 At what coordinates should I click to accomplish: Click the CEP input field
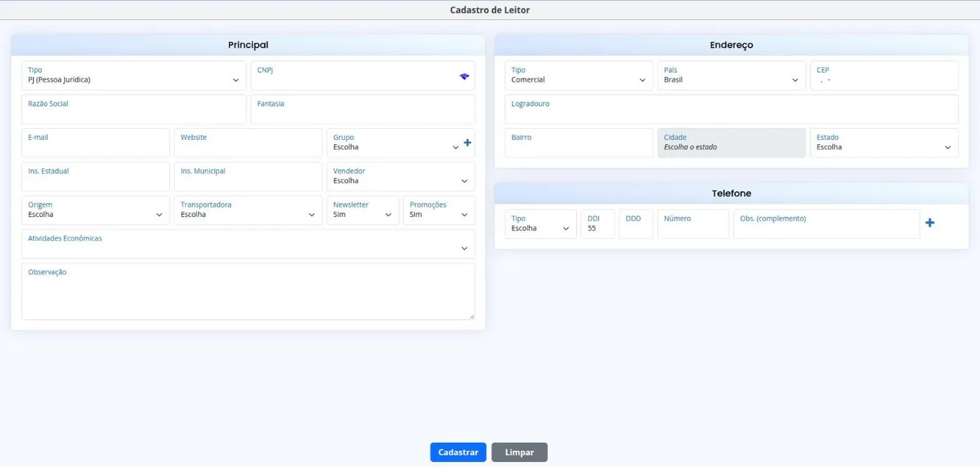point(884,76)
